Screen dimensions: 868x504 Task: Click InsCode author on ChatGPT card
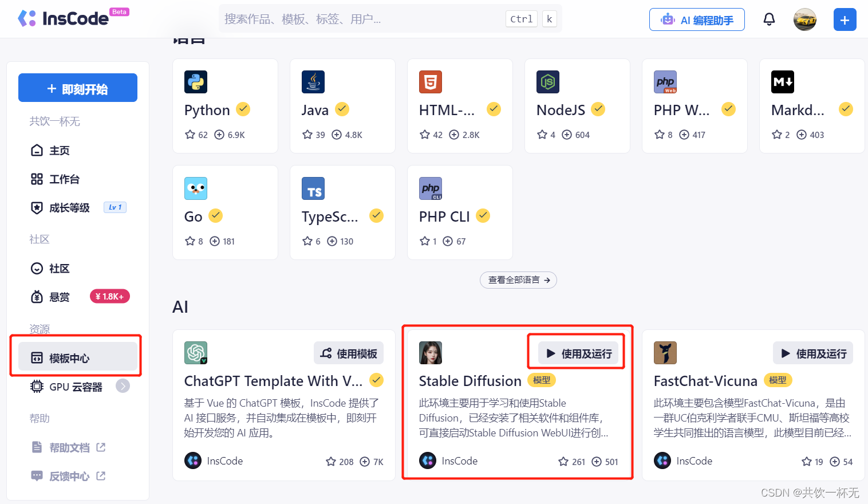pyautogui.click(x=214, y=460)
